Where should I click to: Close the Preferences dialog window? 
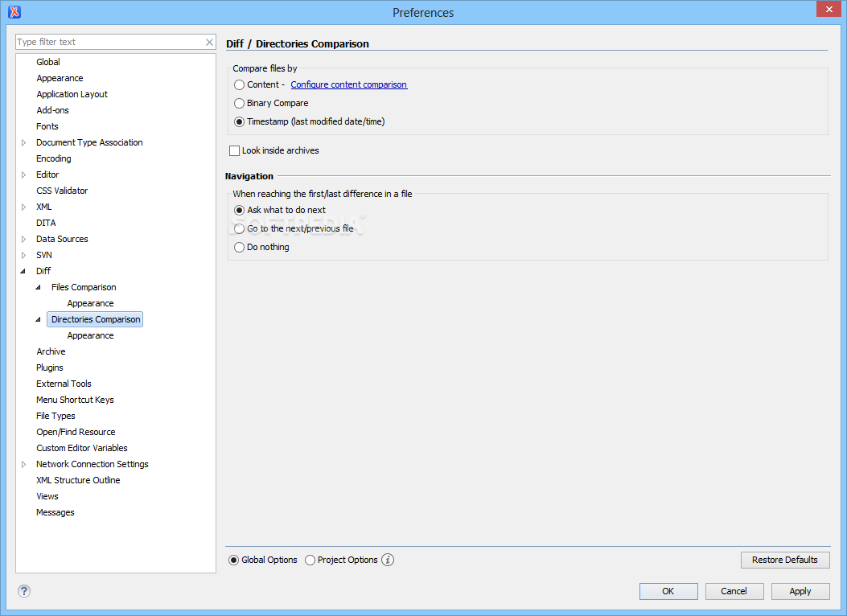(x=828, y=10)
